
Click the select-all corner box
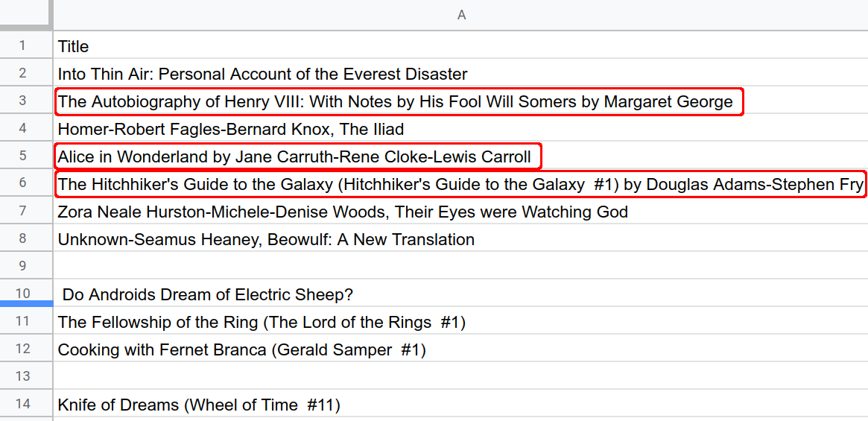pyautogui.click(x=25, y=15)
